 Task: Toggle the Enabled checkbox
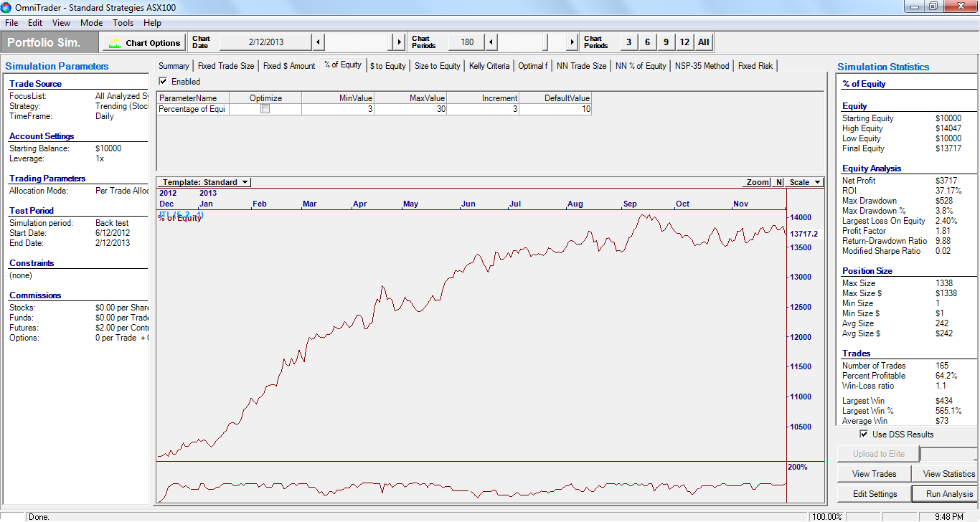(163, 82)
